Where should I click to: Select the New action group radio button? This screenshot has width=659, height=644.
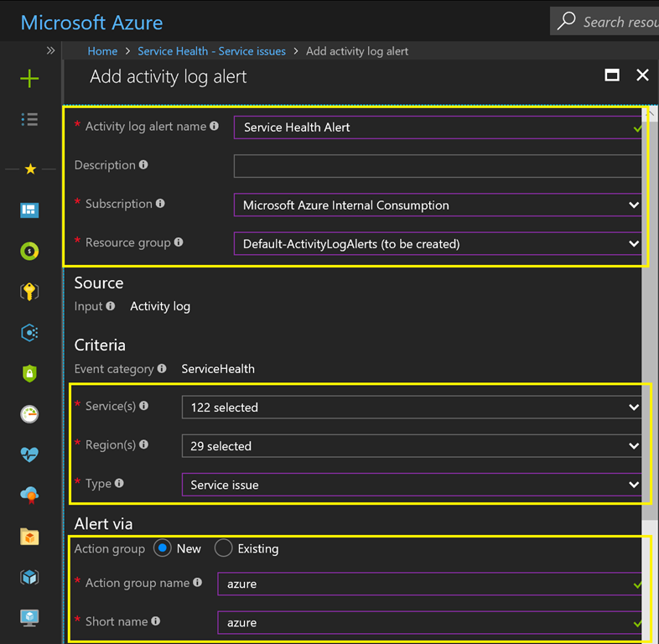(163, 548)
